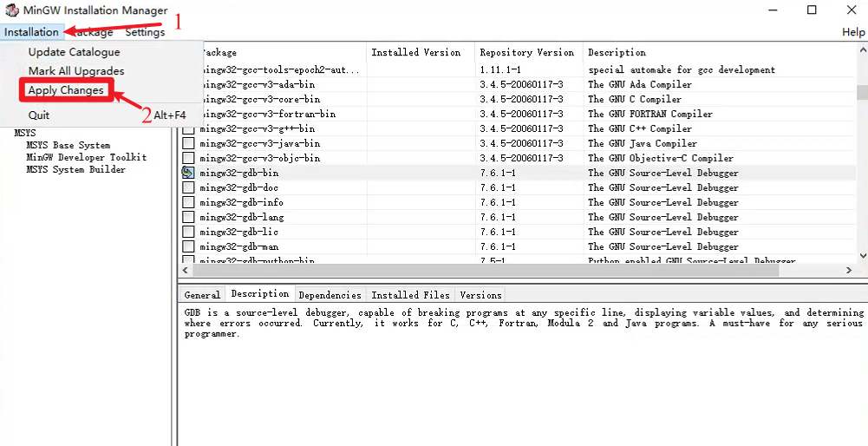Screen dimensions: 868x446
Task: Click 'The GNU C Compiler' description
Action: 635,99
